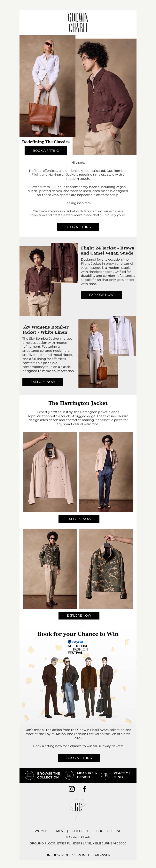Open Men link in footer menu
This screenshot has width=156, height=868.
pos(60,831)
